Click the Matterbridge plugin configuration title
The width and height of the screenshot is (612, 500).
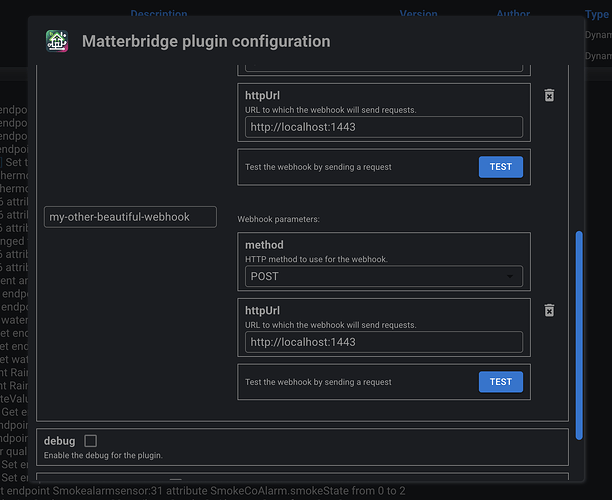[206, 42]
